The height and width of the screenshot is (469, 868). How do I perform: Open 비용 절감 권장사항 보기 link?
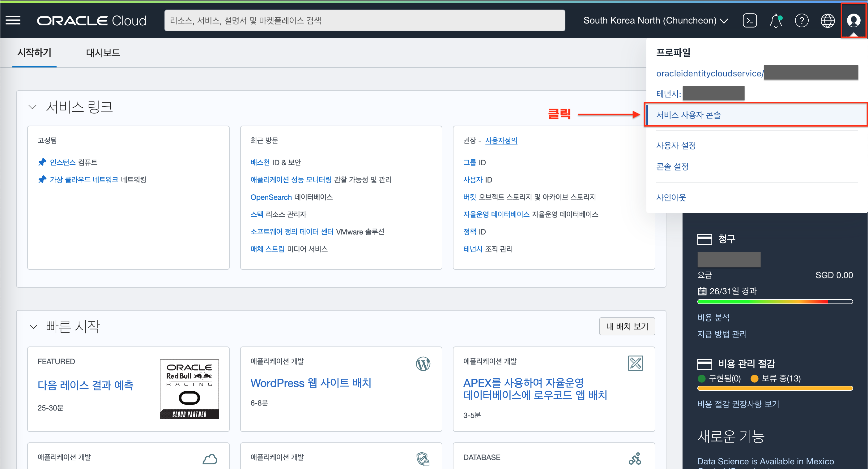(x=738, y=404)
